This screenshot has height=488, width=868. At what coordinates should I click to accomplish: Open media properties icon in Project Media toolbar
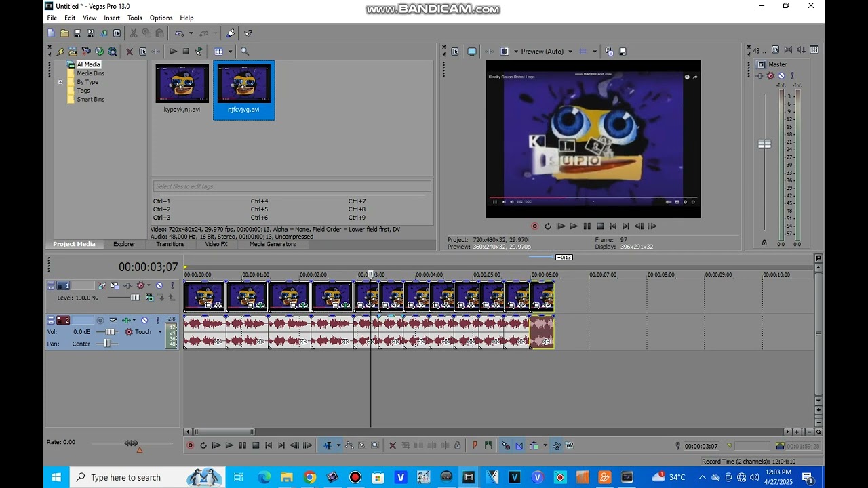click(x=142, y=52)
